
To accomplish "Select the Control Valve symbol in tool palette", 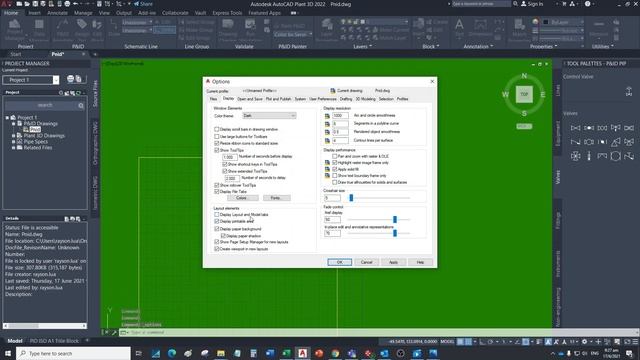I will (629, 92).
